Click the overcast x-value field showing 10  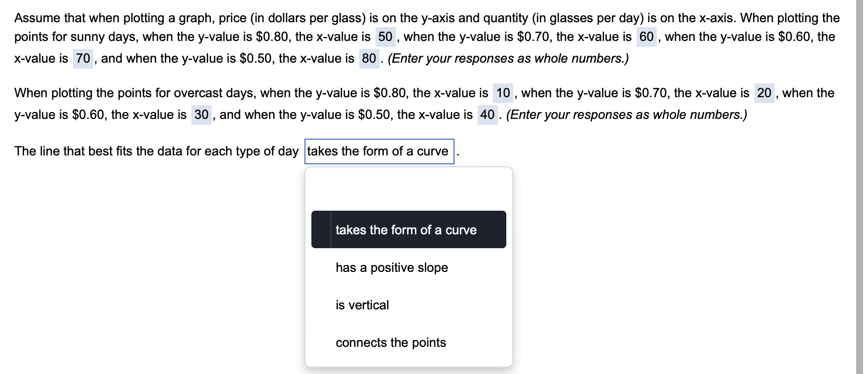pos(503,93)
